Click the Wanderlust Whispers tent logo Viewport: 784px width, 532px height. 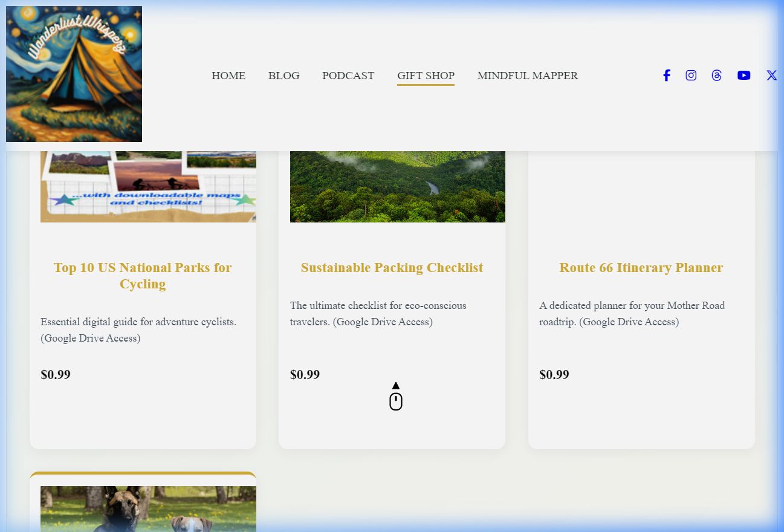coord(74,74)
